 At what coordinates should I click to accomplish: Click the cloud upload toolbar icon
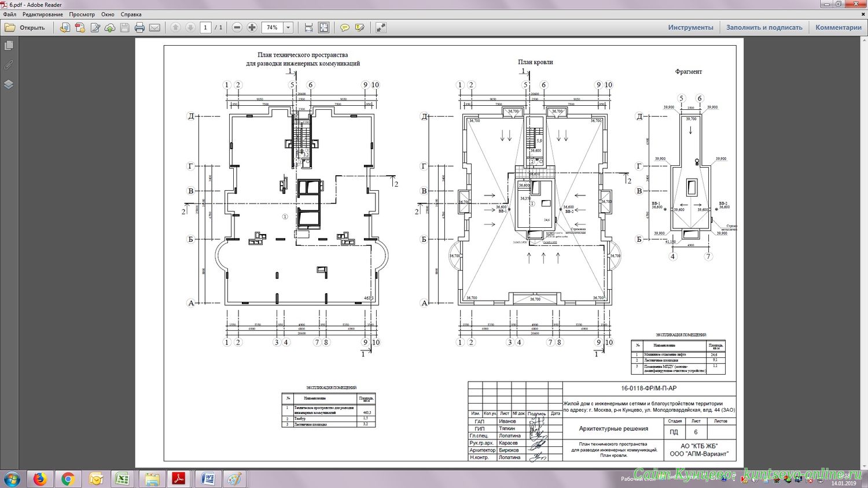(x=110, y=27)
